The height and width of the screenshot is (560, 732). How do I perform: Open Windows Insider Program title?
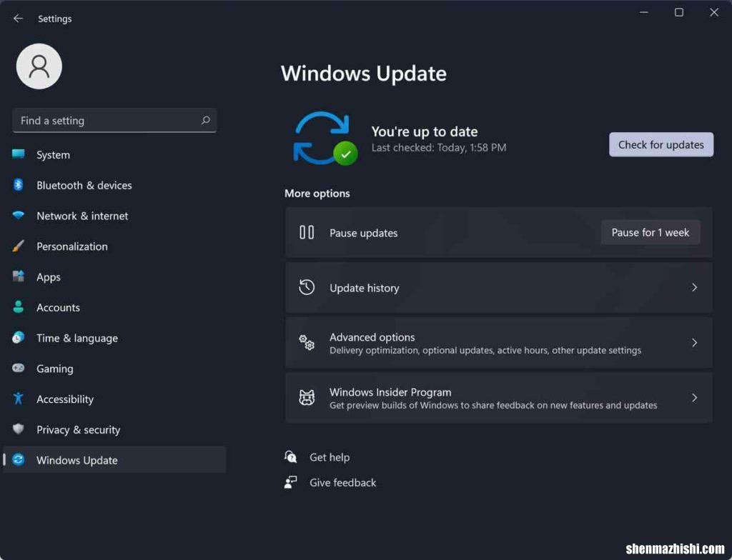click(390, 392)
